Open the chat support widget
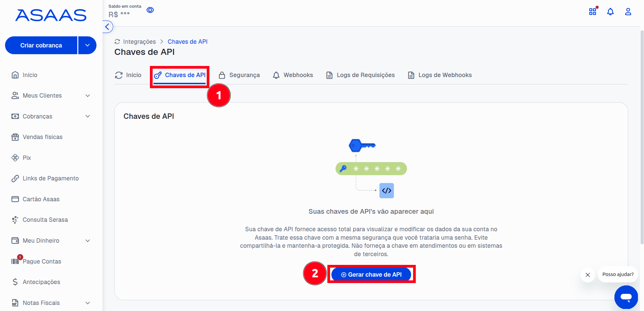This screenshot has width=644, height=311. 626,297
